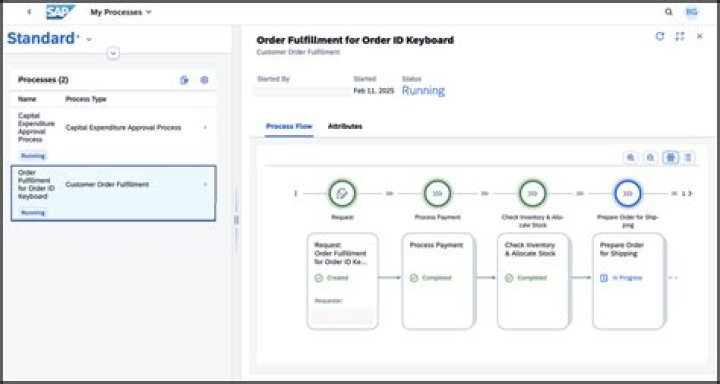Open the Check Inventory & Allocate Stock card
The image size is (720, 384).
[533, 281]
